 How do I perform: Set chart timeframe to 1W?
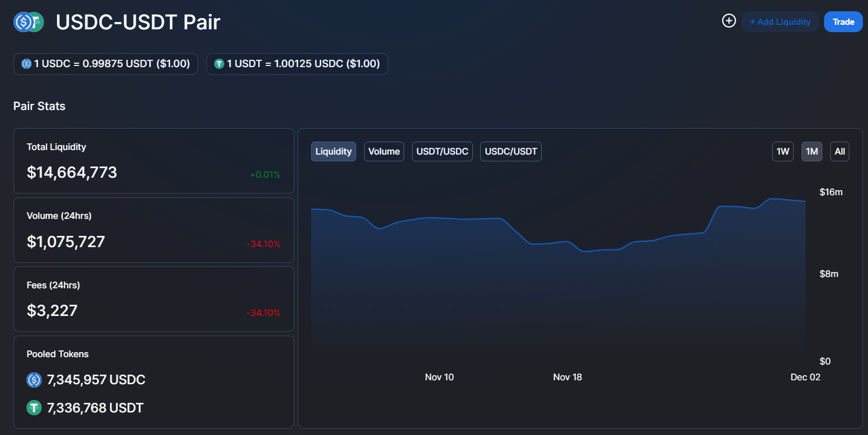tap(783, 151)
